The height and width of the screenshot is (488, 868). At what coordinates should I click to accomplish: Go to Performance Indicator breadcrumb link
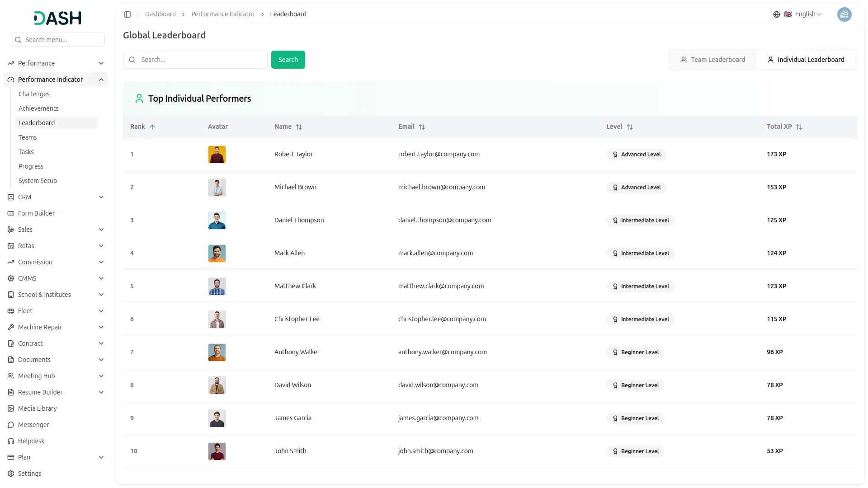pos(223,14)
